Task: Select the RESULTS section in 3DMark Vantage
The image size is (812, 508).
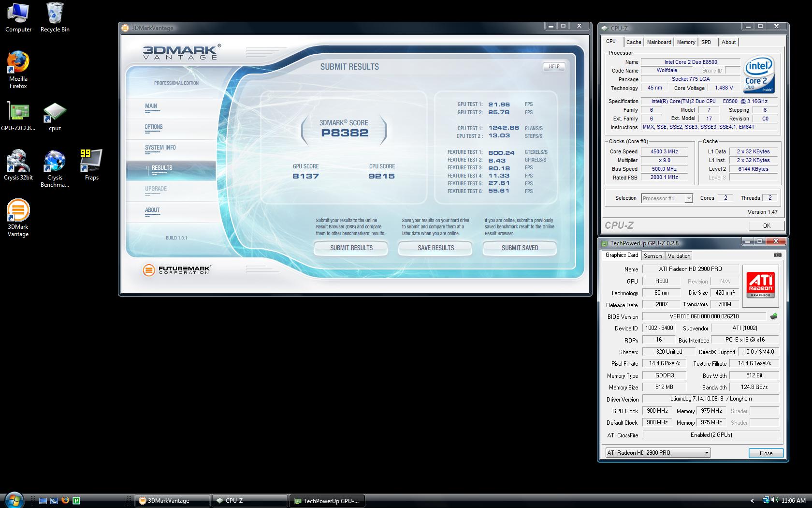Action: tap(171, 171)
